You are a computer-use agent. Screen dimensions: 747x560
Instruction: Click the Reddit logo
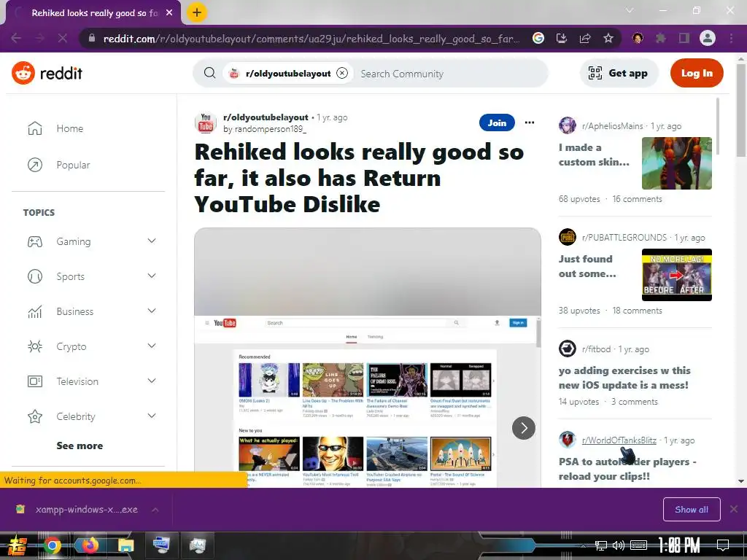(47, 73)
